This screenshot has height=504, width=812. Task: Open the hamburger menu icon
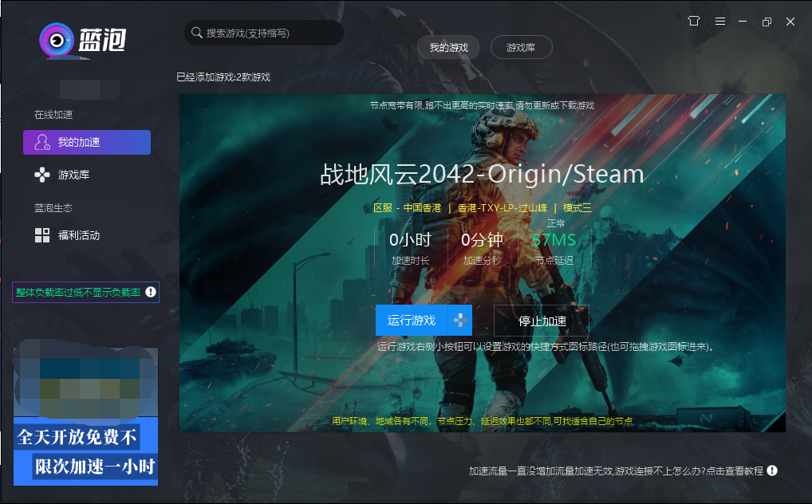(x=719, y=22)
